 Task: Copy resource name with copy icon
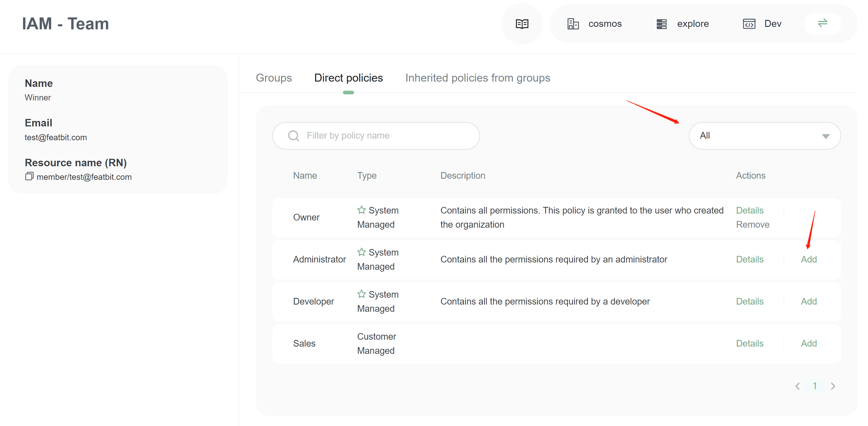coord(29,176)
